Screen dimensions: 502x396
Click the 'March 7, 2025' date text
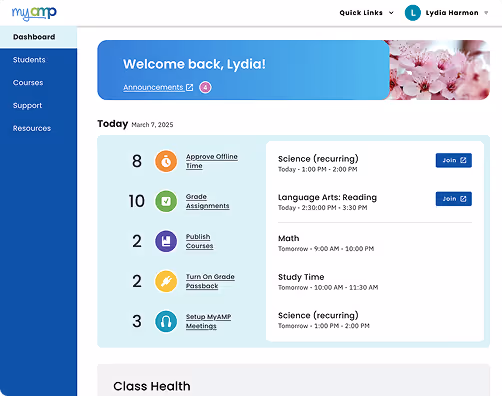click(152, 125)
